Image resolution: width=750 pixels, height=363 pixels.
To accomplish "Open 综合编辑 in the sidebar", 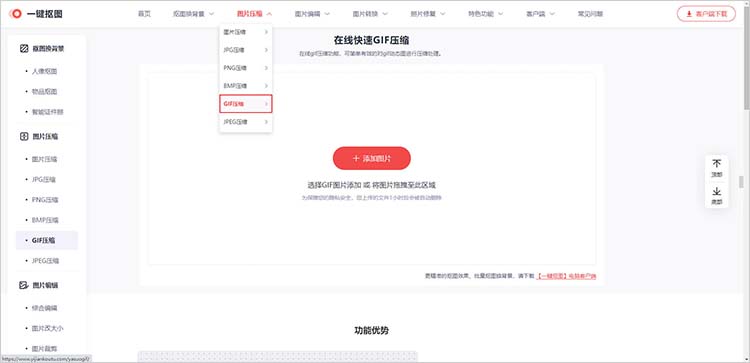I will tap(44, 308).
